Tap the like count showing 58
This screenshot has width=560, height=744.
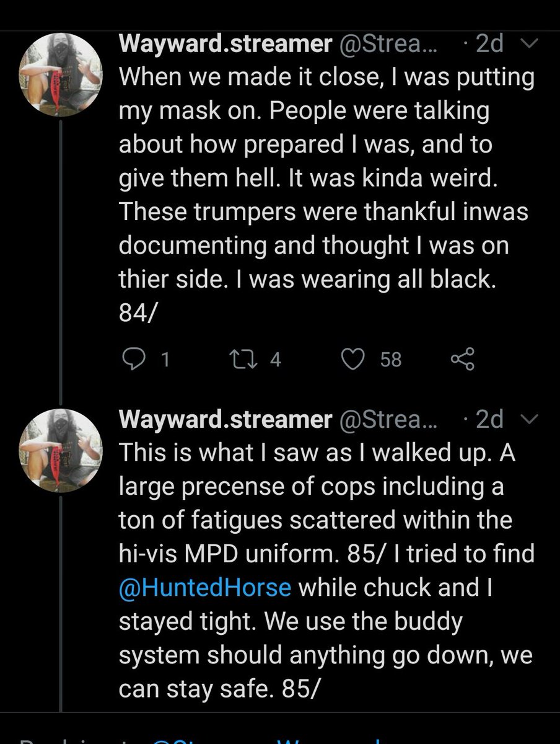pyautogui.click(x=390, y=360)
